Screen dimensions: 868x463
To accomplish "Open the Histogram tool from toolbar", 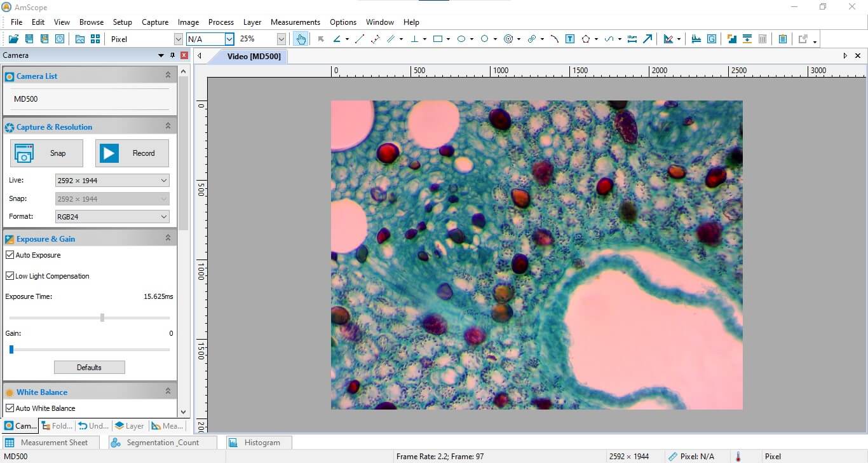I will [x=698, y=39].
